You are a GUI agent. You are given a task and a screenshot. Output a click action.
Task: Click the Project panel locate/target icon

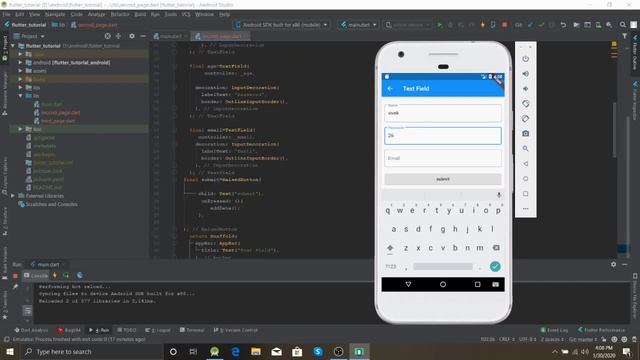107,36
